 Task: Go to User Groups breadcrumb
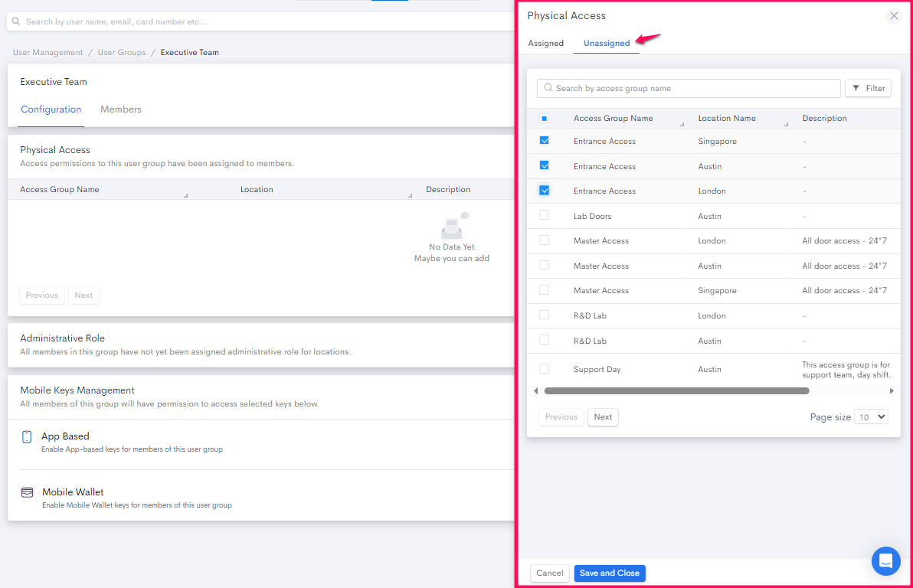[x=122, y=52]
